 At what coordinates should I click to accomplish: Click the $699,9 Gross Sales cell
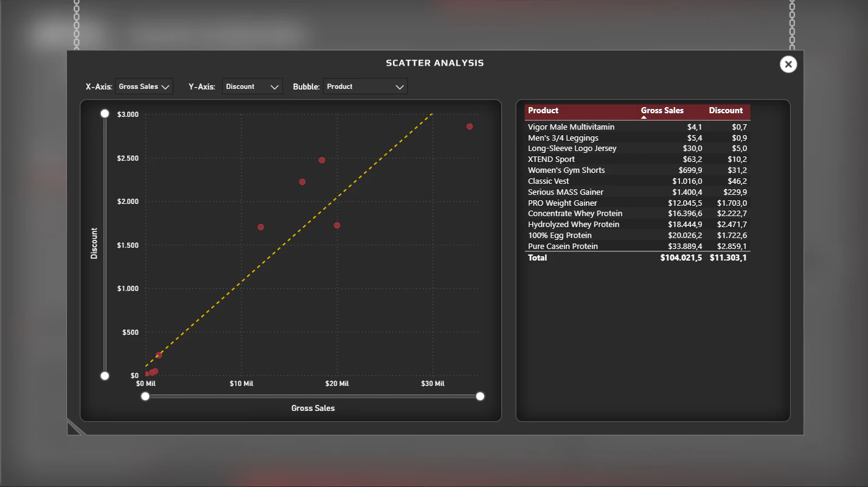690,170
